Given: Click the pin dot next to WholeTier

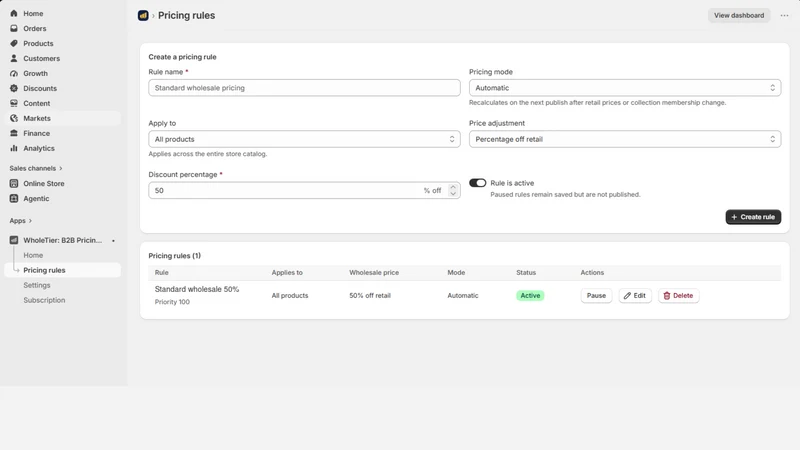Looking at the screenshot, I should pyautogui.click(x=113, y=241).
